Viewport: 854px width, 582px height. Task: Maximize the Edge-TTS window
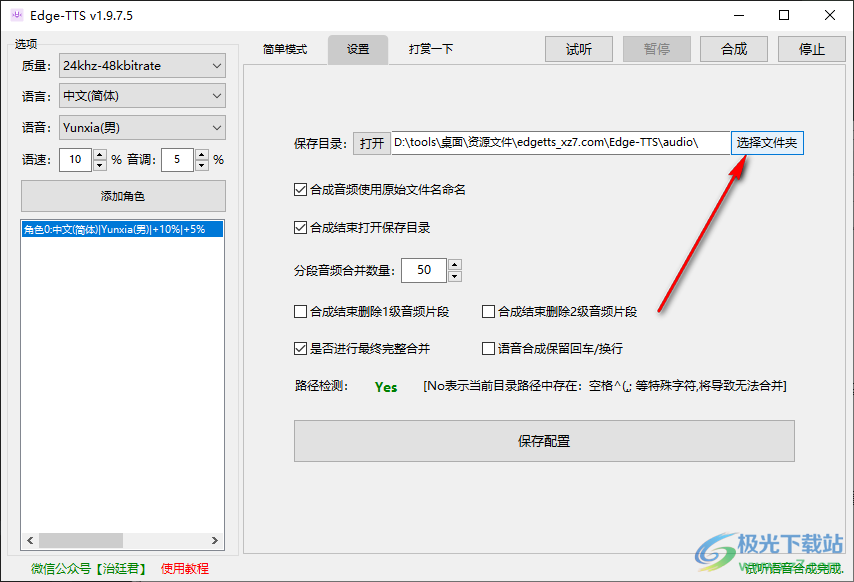pyautogui.click(x=784, y=15)
